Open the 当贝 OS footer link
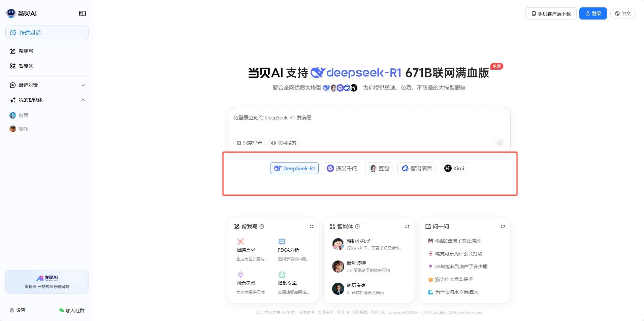This screenshot has width=644, height=321. point(378,313)
